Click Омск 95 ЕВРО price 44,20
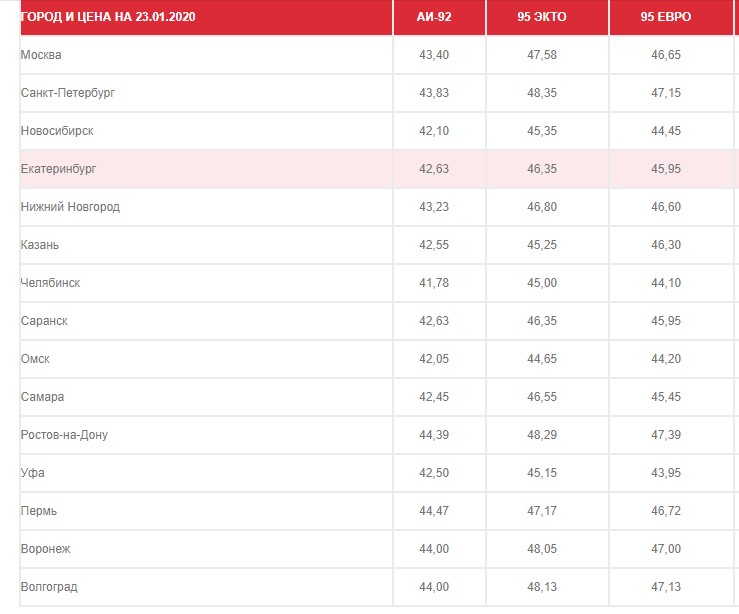The width and height of the screenshot is (739, 614). 666,359
